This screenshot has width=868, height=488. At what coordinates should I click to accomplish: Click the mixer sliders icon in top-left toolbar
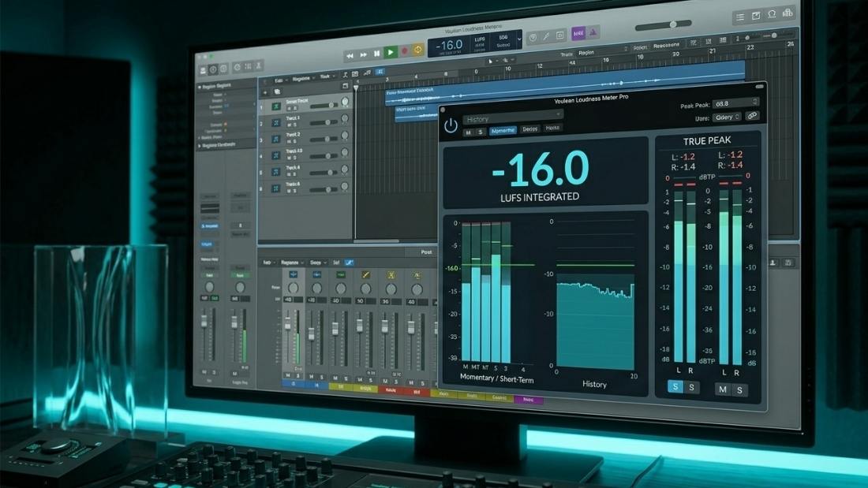248,67
